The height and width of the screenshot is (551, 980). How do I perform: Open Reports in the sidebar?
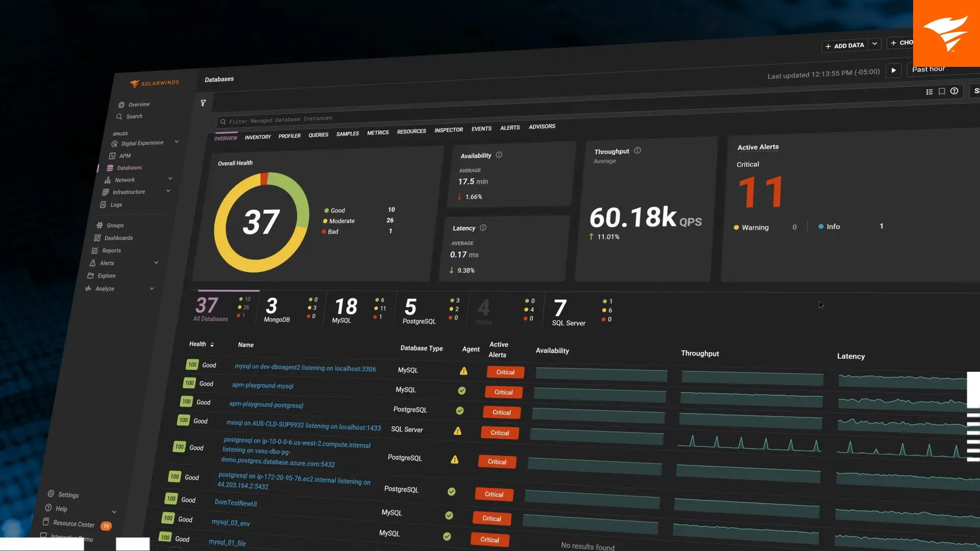click(x=106, y=251)
